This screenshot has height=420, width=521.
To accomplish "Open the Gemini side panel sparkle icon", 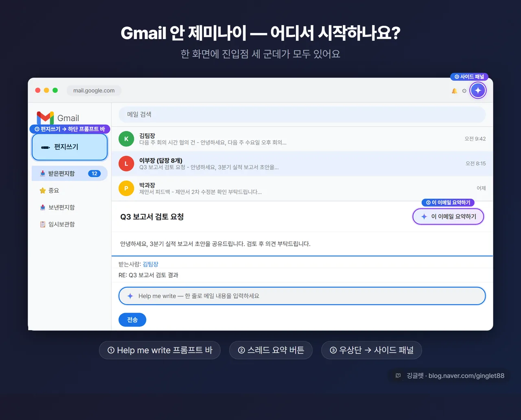I will coord(478,90).
